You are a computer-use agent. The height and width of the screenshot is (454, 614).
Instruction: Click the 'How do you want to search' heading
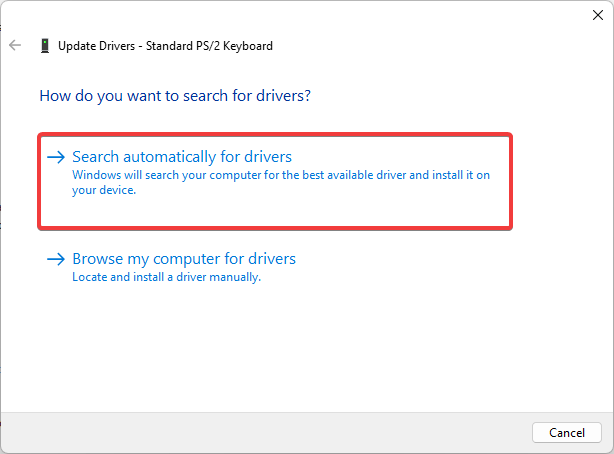[175, 96]
